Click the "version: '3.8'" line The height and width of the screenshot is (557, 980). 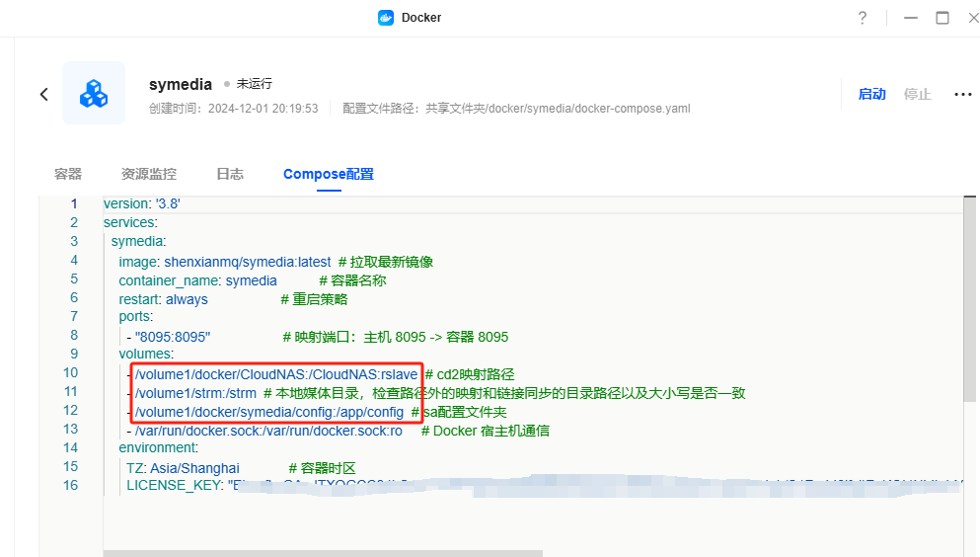click(142, 203)
